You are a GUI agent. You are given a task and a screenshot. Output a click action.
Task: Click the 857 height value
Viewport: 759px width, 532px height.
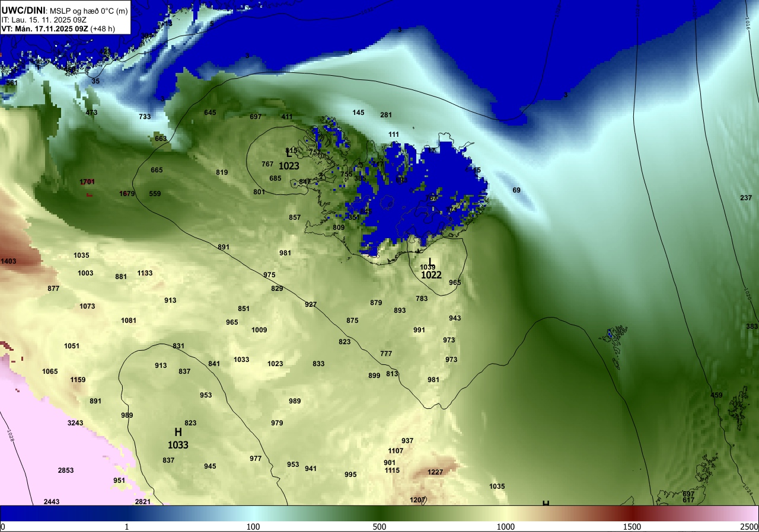[295, 217]
